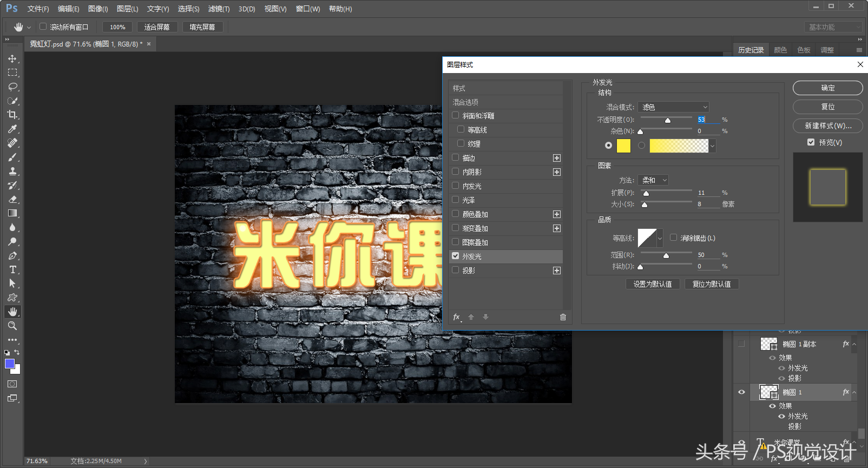Select the Lasso tool
The image size is (868, 468).
click(12, 87)
